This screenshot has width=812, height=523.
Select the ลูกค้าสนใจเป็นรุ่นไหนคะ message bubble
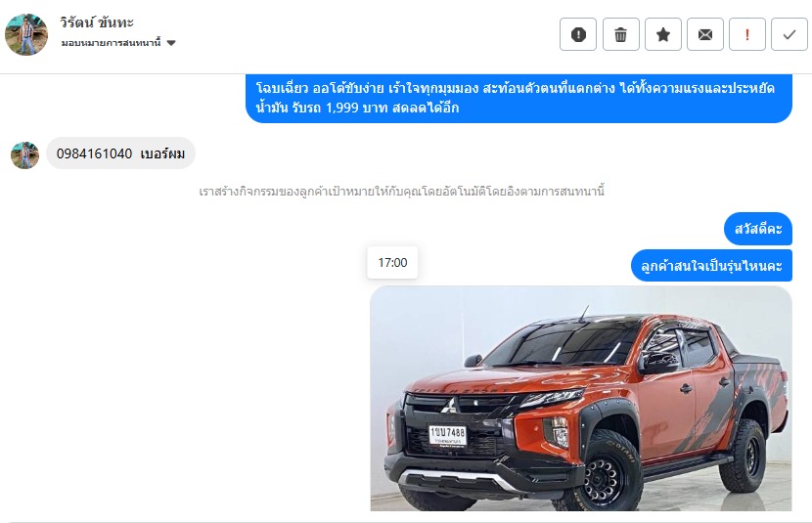tap(711, 266)
